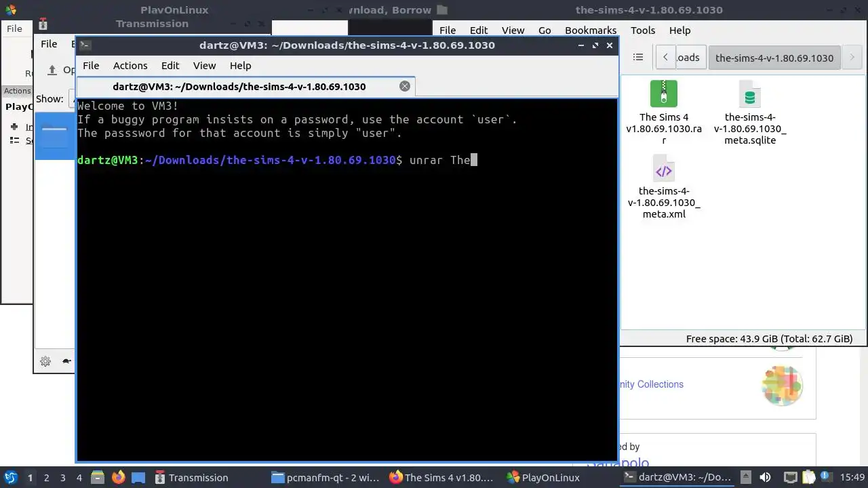Open the terminal Actions menu
868x488 pixels.
click(130, 66)
